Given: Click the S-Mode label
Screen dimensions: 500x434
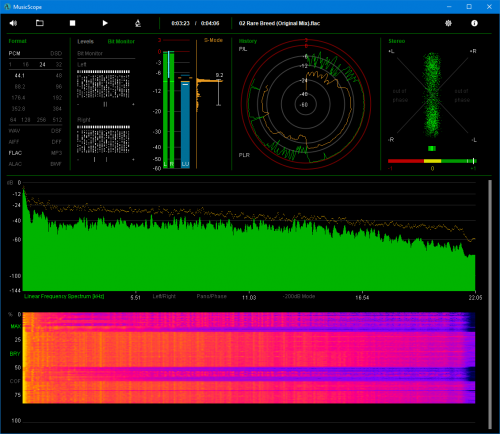Looking at the screenshot, I should point(213,40).
